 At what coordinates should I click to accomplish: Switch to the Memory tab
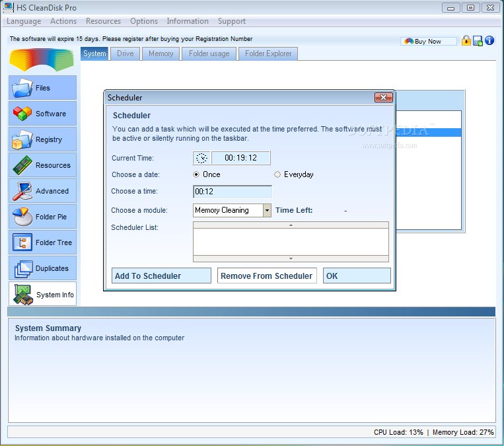(x=161, y=54)
